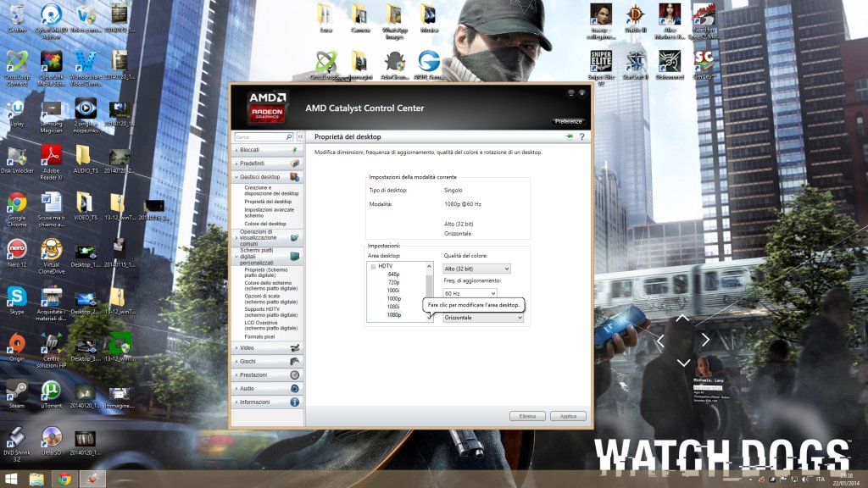The height and width of the screenshot is (488, 868).
Task: Open the Freq. di aggiornamento dropdown
Action: point(470,293)
